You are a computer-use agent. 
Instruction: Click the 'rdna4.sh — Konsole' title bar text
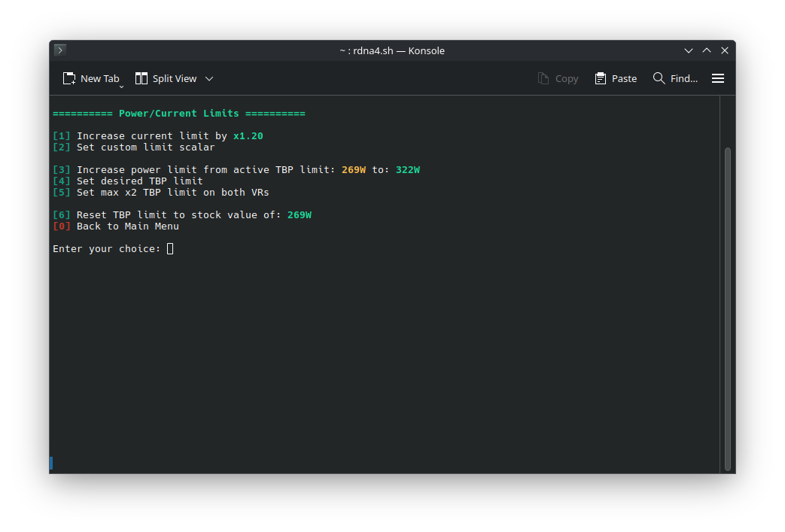tap(392, 50)
